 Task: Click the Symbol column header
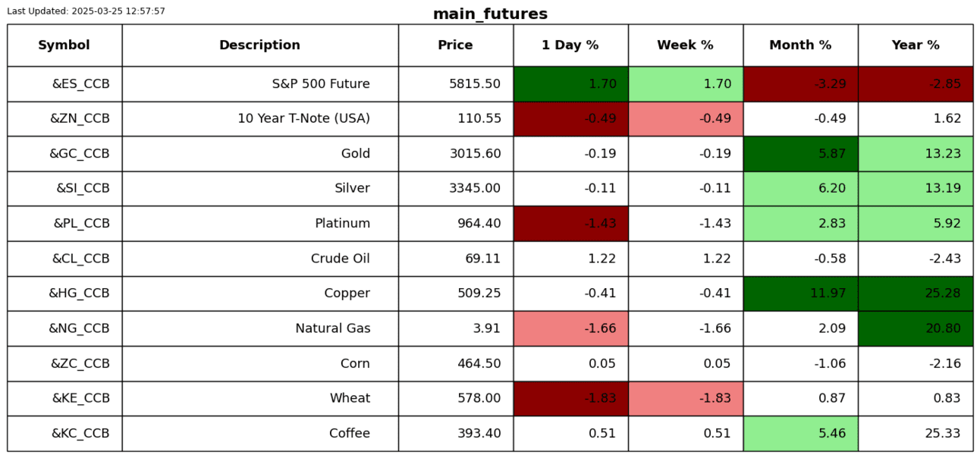tap(64, 45)
